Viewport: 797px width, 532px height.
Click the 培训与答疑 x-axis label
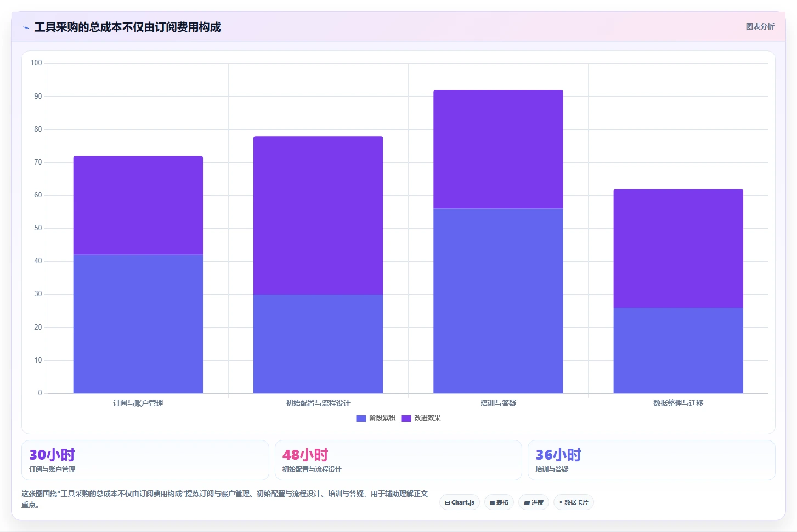click(498, 403)
